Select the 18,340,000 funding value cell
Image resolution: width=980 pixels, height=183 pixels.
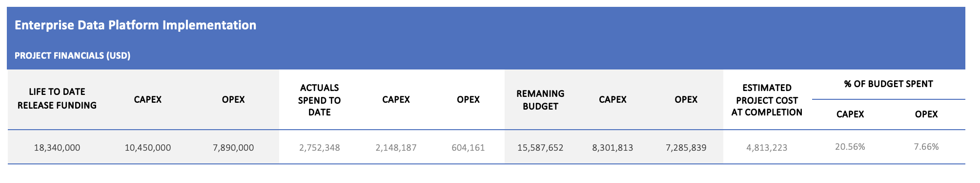(x=57, y=147)
